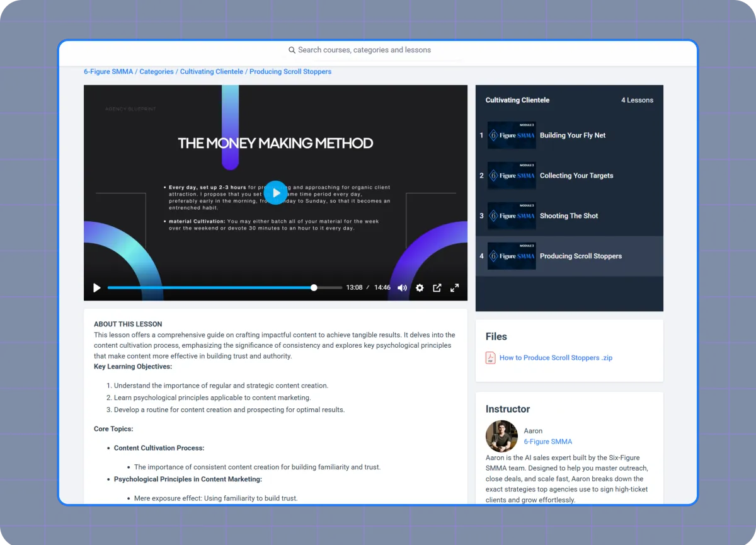The height and width of the screenshot is (545, 756).
Task: Click the instructor name Aaron
Action: [533, 431]
